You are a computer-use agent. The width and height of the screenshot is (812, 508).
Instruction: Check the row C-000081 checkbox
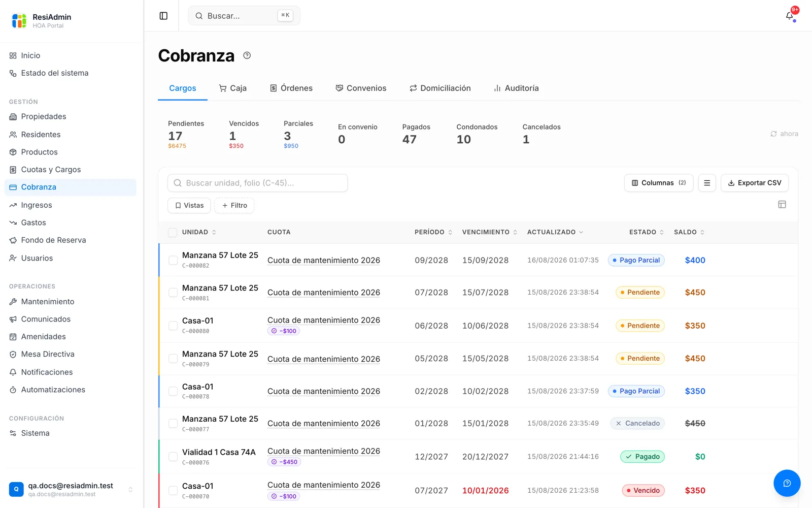(173, 293)
